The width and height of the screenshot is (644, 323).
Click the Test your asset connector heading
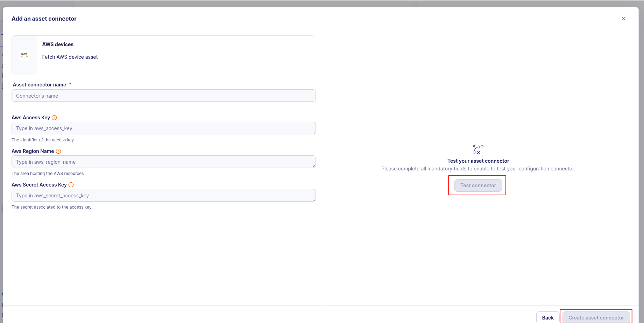coord(478,161)
